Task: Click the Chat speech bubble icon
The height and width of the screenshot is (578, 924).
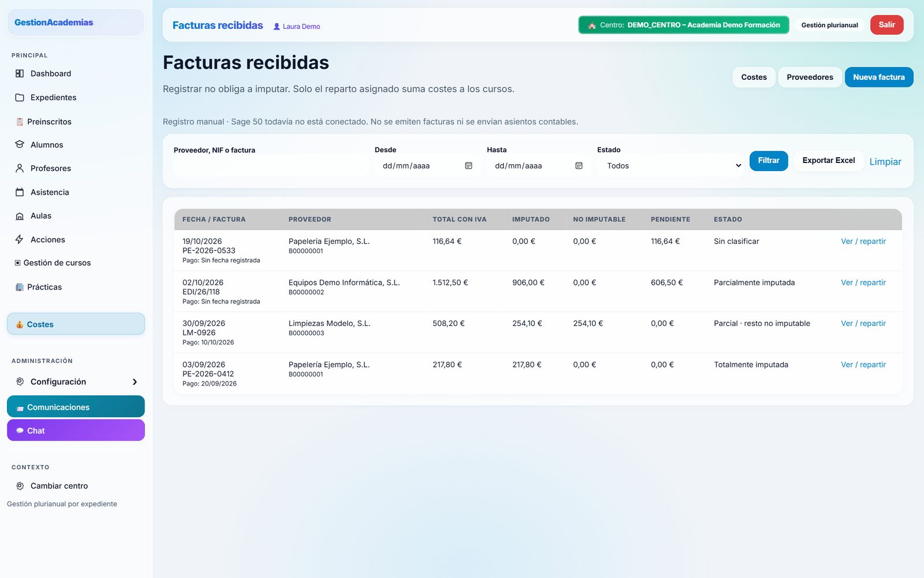Action: (20, 431)
